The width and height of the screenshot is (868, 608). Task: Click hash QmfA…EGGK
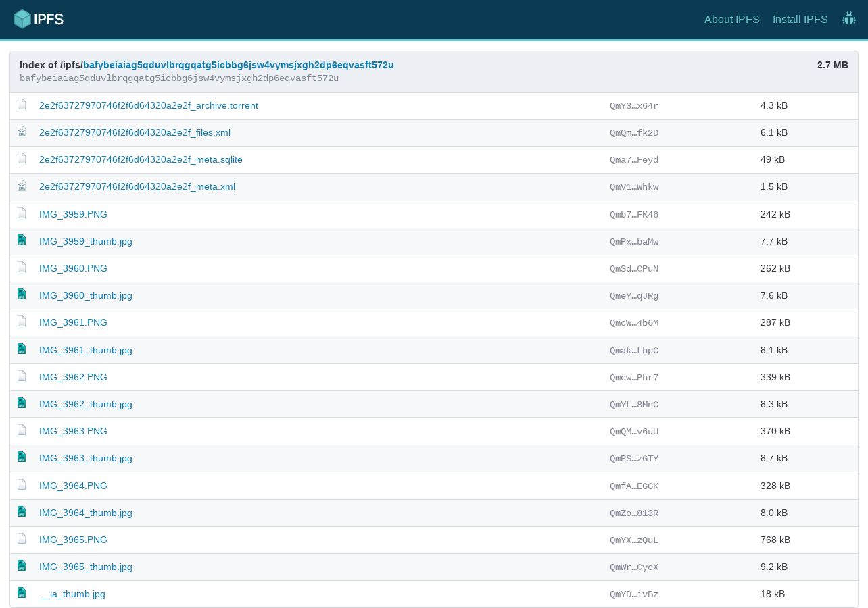coord(634,486)
